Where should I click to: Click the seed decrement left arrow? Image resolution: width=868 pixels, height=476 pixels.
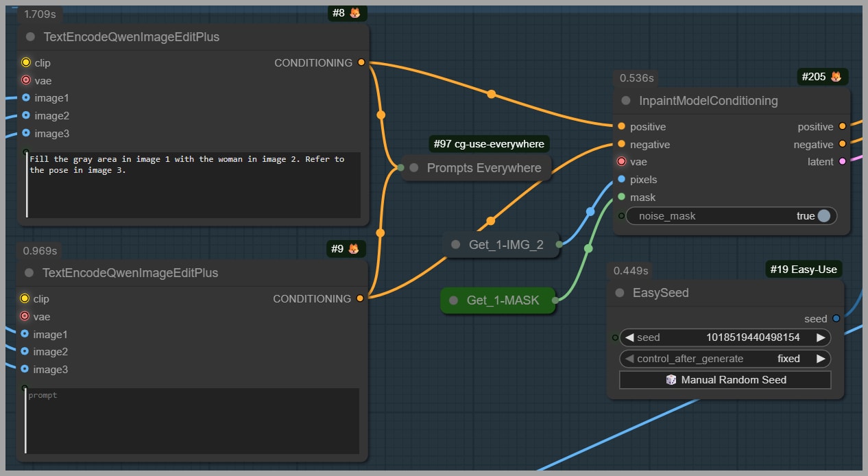(x=629, y=337)
